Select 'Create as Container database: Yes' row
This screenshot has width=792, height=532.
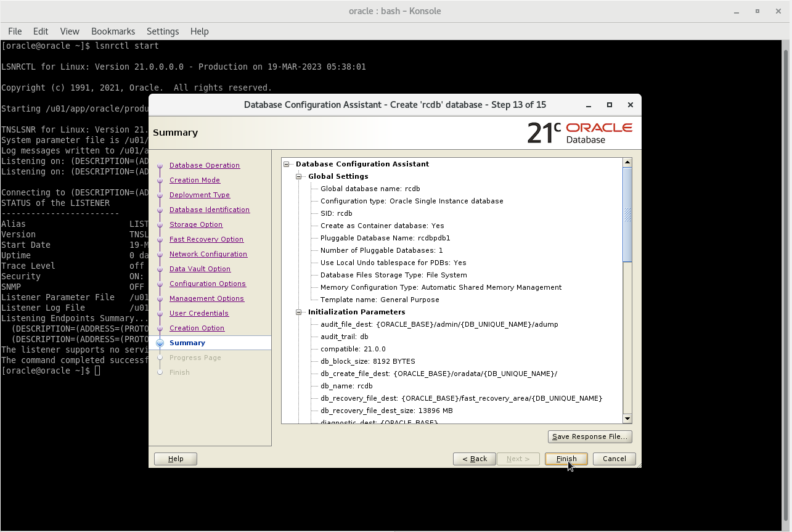(382, 226)
